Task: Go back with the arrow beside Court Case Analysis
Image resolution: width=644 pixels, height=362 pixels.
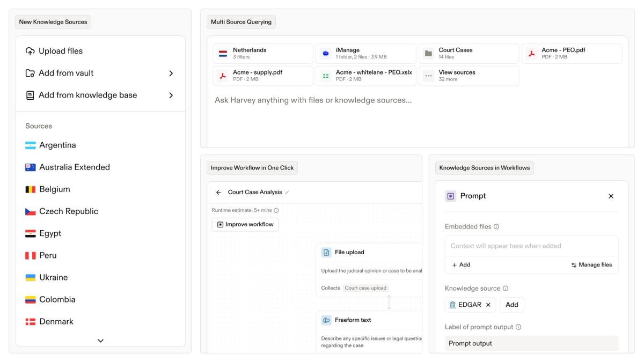Action: (218, 193)
